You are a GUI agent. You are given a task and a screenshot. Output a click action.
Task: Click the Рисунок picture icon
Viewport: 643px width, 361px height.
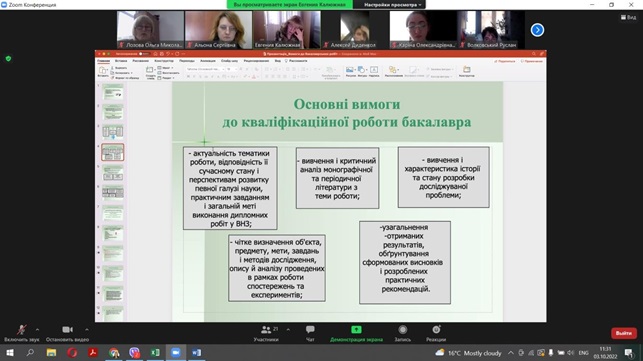coord(351,71)
